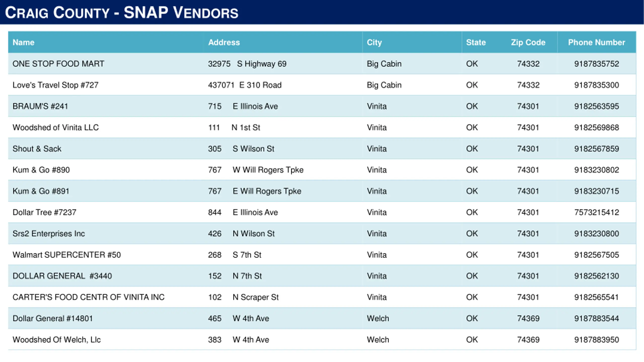Click BRAUM'S #241 vendor name
Viewport: 644px width, 362px height.
(40, 106)
